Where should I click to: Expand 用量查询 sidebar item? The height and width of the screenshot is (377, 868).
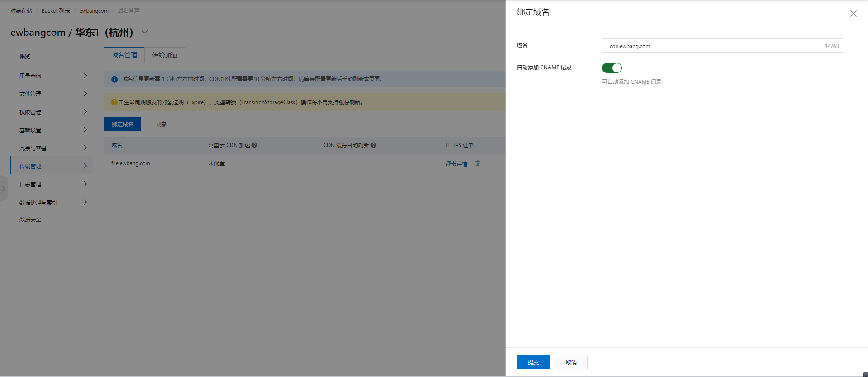coord(51,76)
